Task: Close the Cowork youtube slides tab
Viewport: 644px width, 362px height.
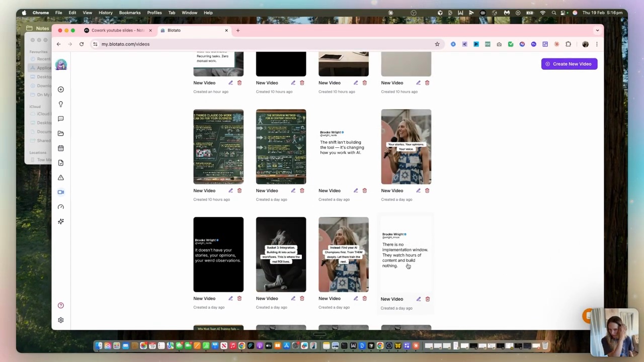Action: click(x=150, y=31)
